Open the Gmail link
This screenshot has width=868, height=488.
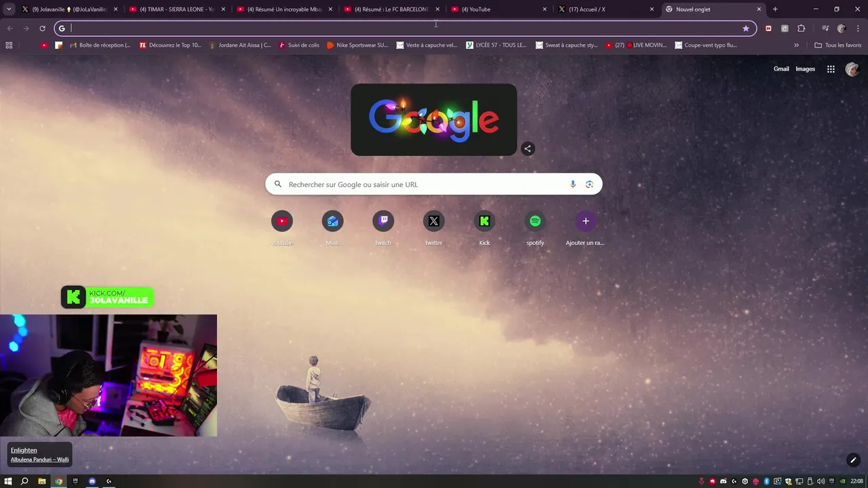[x=781, y=69]
